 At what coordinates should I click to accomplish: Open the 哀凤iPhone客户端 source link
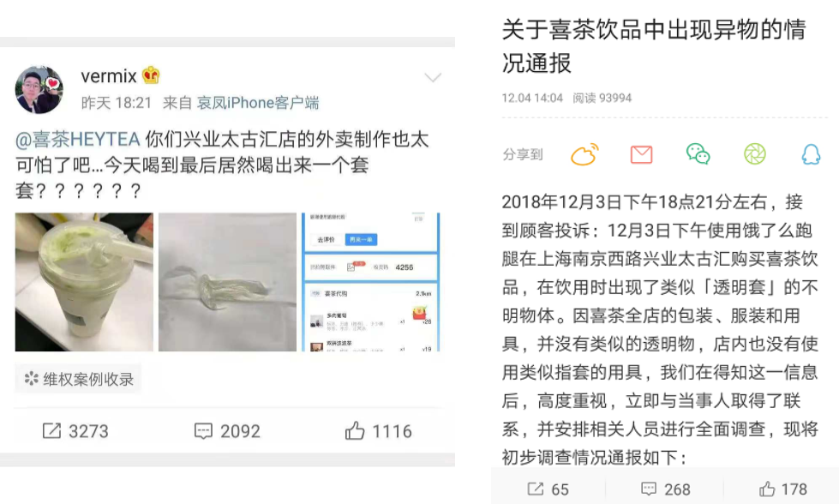pos(258,103)
